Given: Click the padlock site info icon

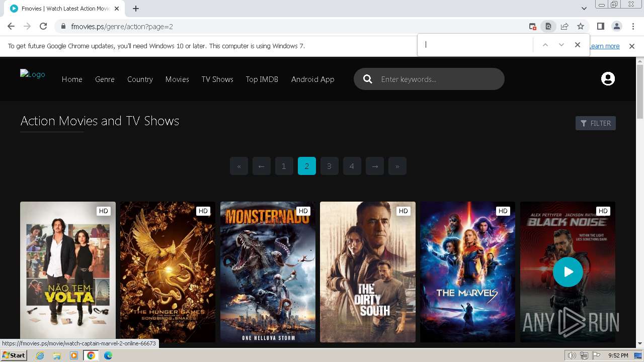Looking at the screenshot, I should 63,27.
